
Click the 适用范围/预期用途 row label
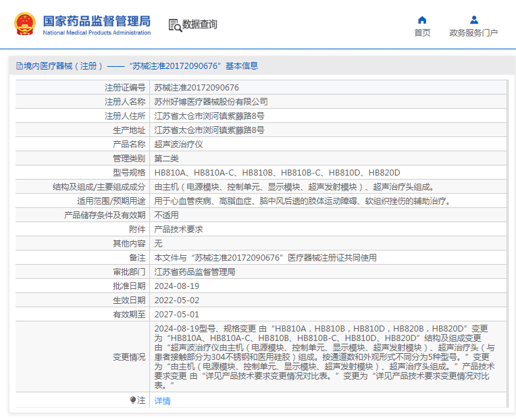pos(111,201)
